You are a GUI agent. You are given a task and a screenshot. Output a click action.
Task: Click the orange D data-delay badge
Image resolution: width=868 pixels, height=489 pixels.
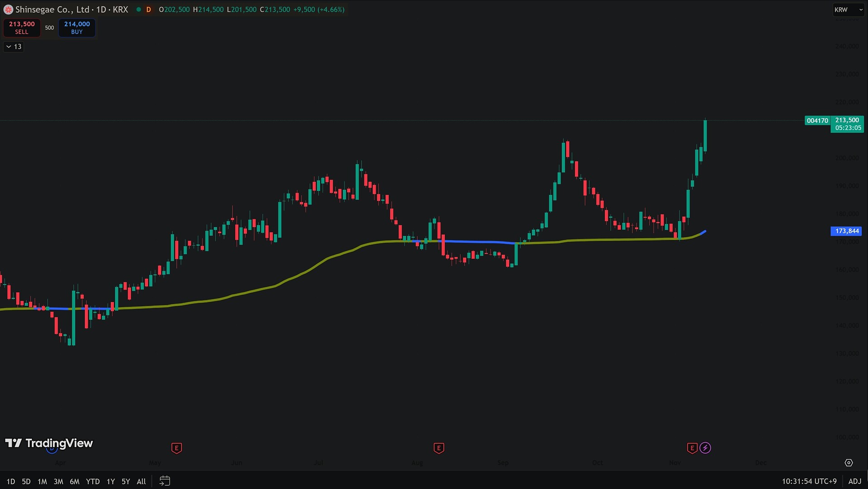pos(148,9)
